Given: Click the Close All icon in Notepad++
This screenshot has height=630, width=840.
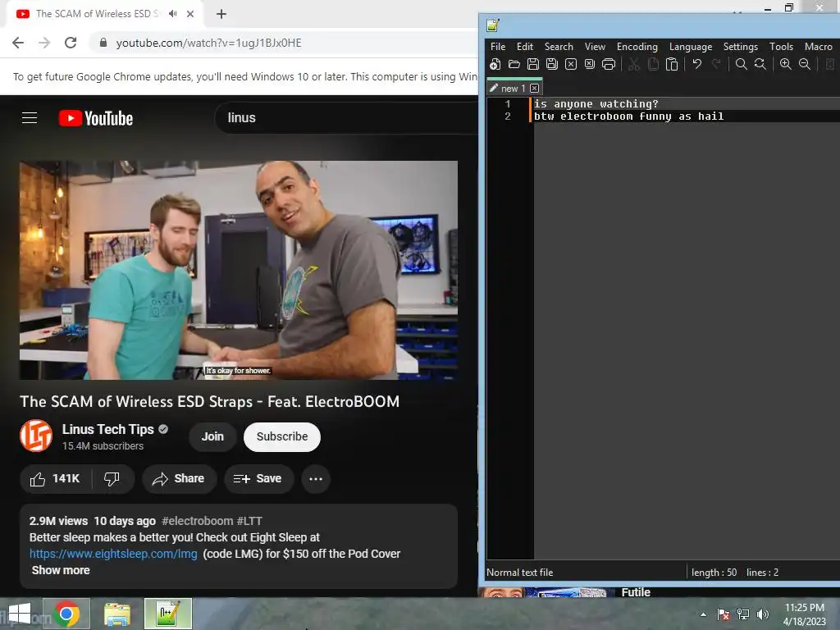Looking at the screenshot, I should tap(589, 64).
